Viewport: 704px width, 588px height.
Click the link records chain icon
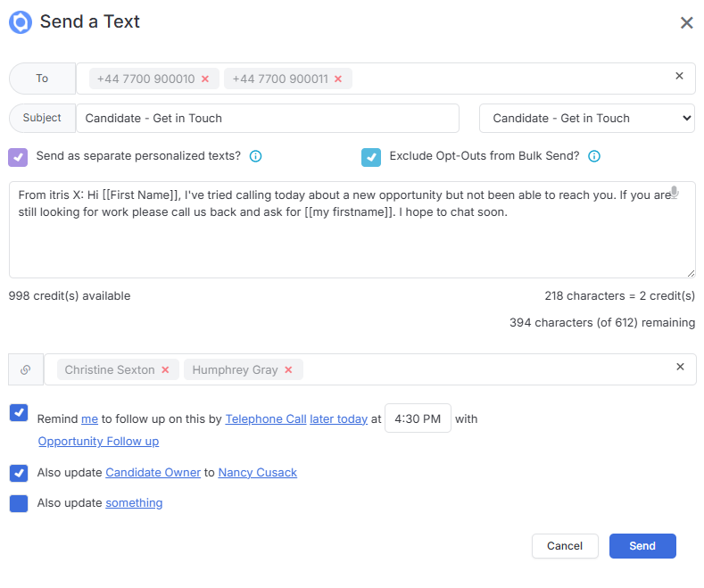point(26,369)
